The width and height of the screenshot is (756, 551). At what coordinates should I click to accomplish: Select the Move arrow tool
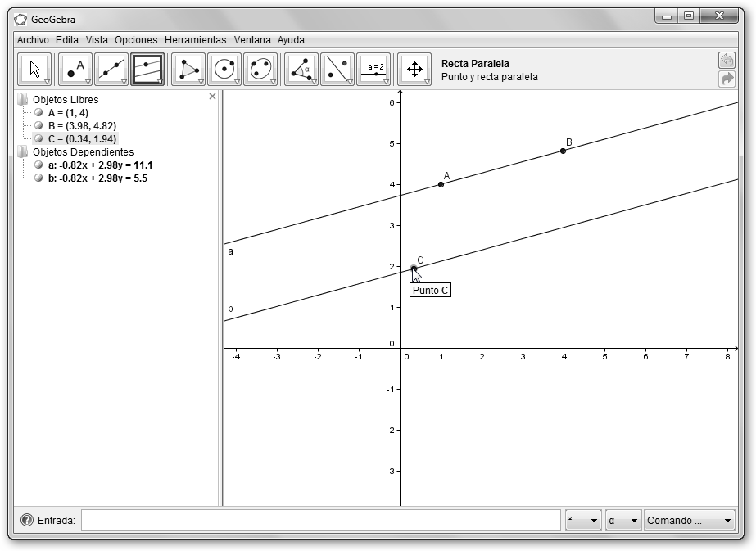pyautogui.click(x=34, y=70)
